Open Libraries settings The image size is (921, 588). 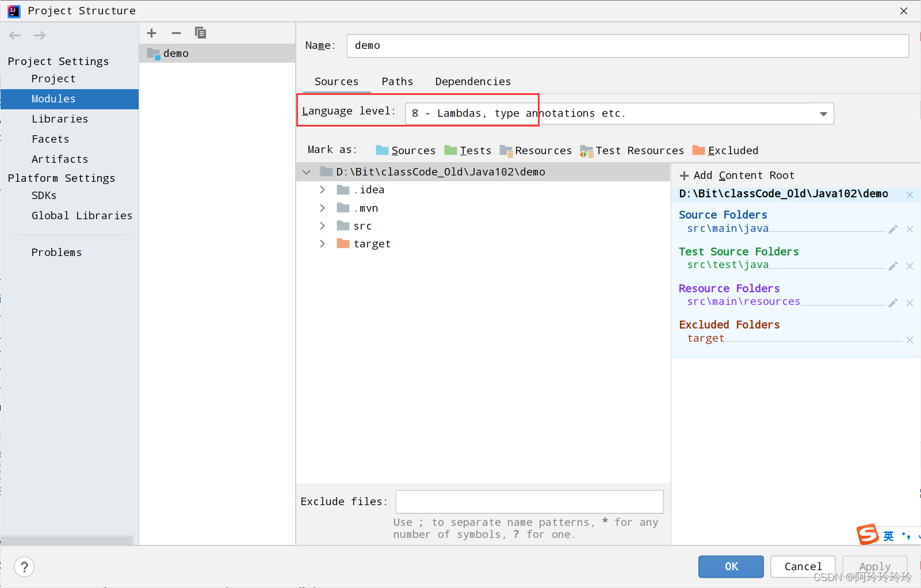tap(60, 119)
